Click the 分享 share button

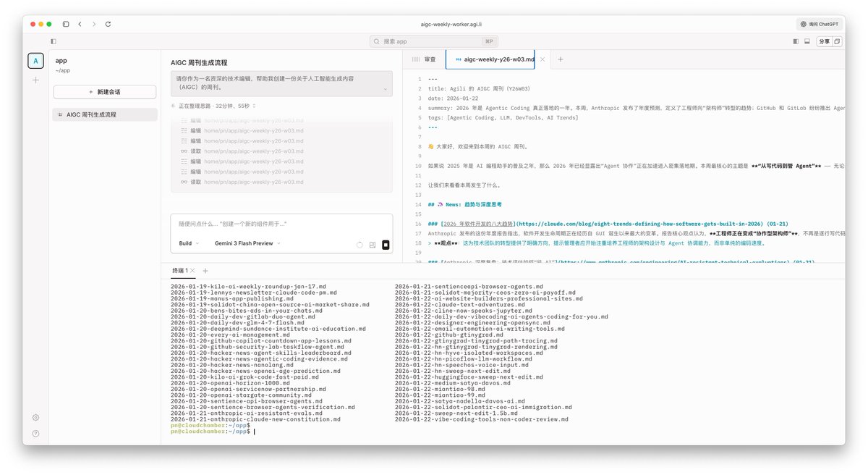824,41
